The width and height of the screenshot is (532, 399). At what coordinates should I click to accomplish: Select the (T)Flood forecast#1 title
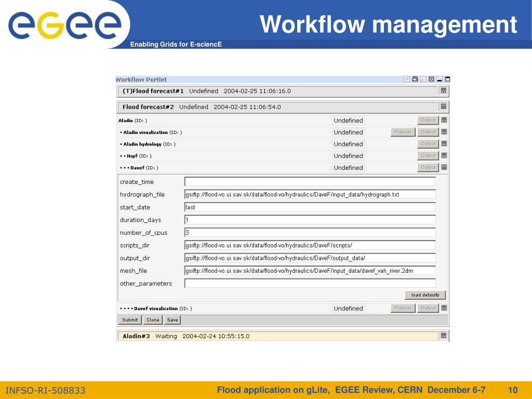[x=153, y=91]
